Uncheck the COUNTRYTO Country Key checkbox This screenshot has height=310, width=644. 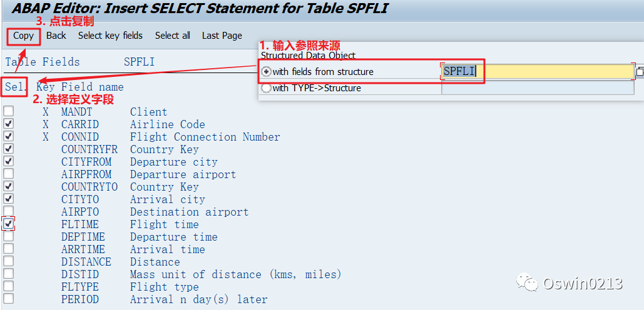[x=8, y=186]
